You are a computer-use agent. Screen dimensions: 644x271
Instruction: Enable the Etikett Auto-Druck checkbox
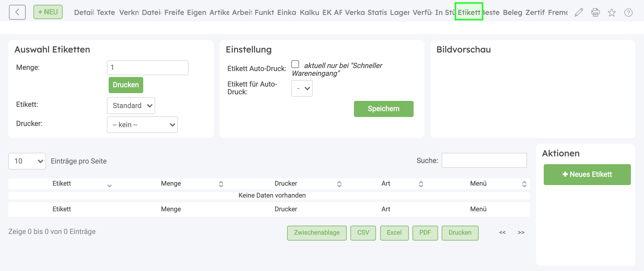[295, 64]
